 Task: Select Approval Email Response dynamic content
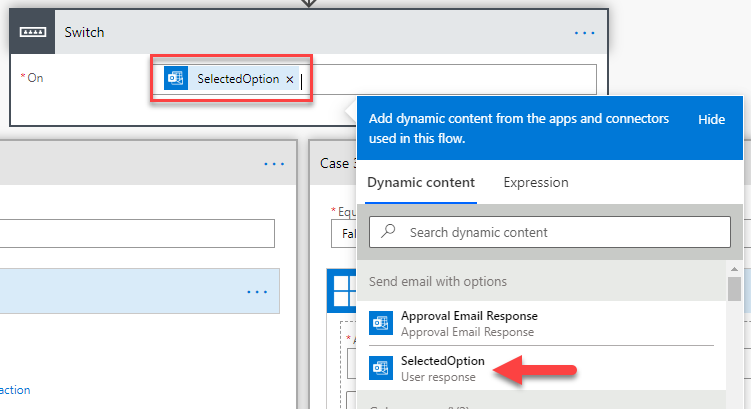click(541, 323)
